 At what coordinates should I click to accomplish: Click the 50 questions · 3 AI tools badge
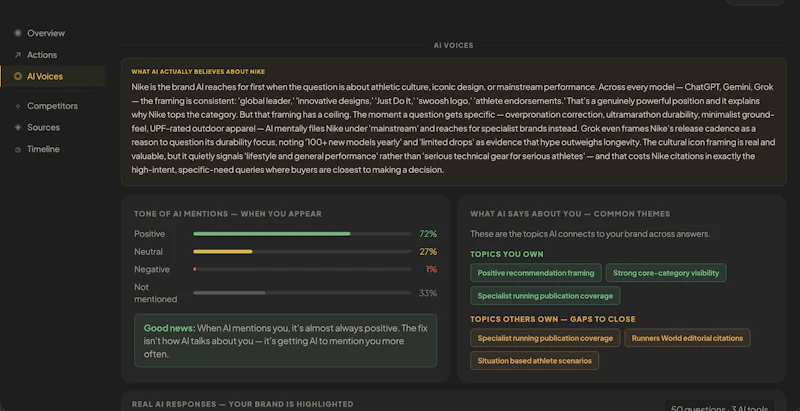(x=719, y=408)
